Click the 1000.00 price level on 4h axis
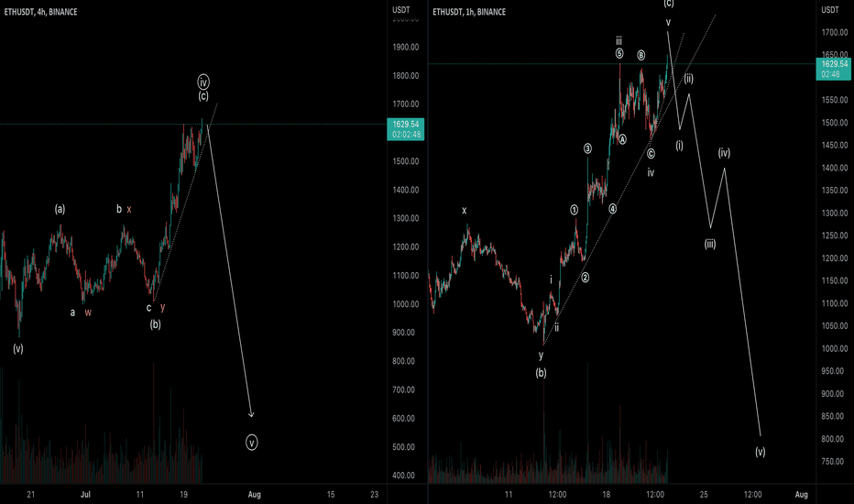This screenshot has height=504, width=854. [406, 304]
